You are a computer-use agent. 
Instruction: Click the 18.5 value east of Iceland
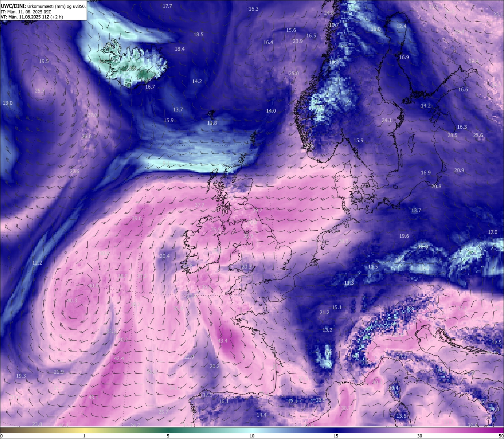click(198, 34)
